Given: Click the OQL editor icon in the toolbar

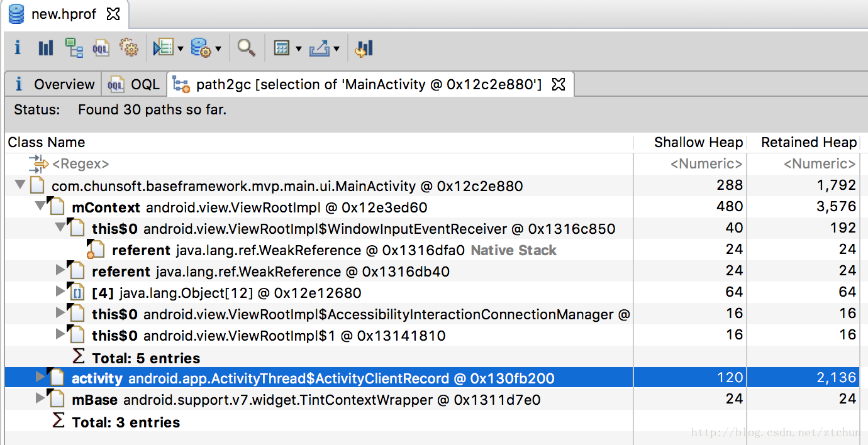Looking at the screenshot, I should pos(101,48).
